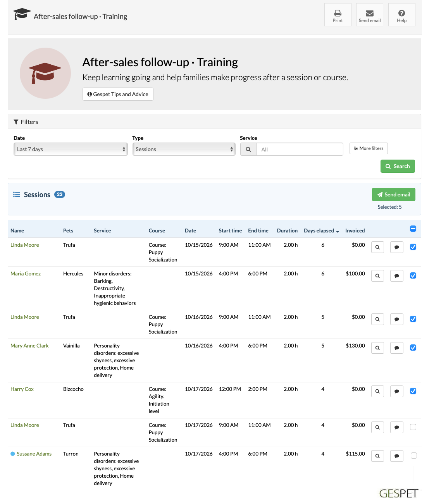Click Course: Agility. Initiation level text
422x504 pixels.
(159, 400)
